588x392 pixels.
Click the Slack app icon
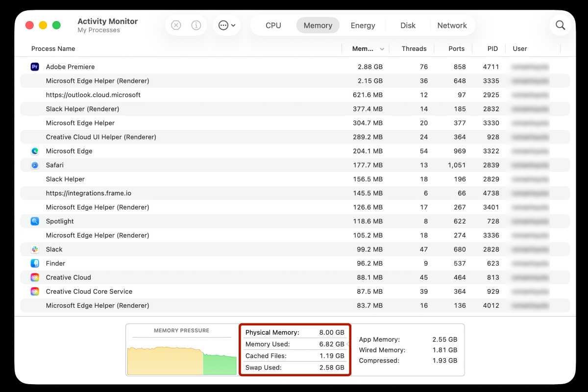coord(34,249)
